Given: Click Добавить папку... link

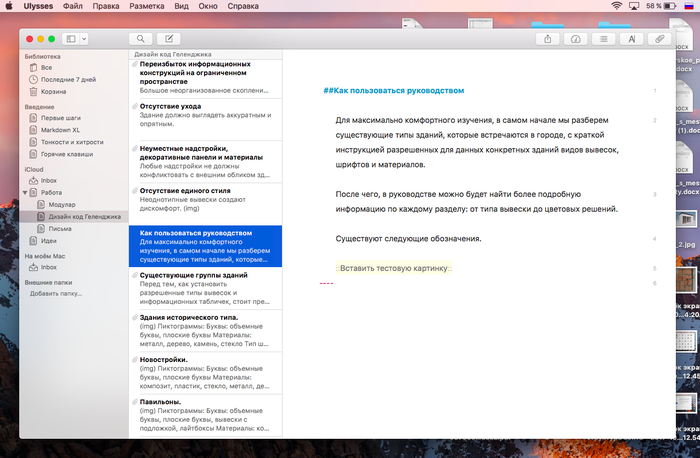Looking at the screenshot, I should (56, 293).
